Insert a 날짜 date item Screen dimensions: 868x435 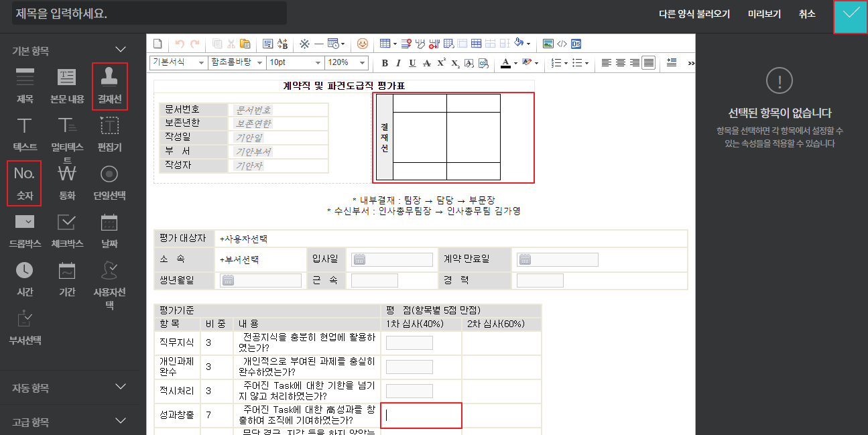pyautogui.click(x=109, y=231)
